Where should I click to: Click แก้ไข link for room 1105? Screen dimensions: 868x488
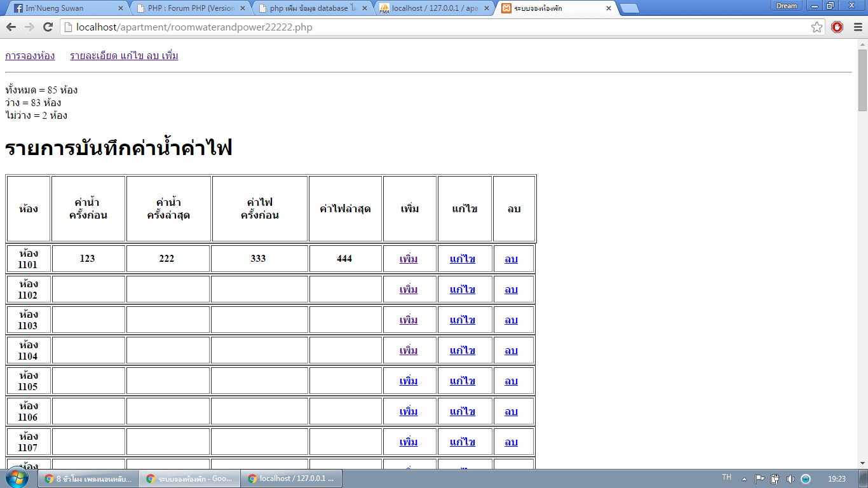463,381
